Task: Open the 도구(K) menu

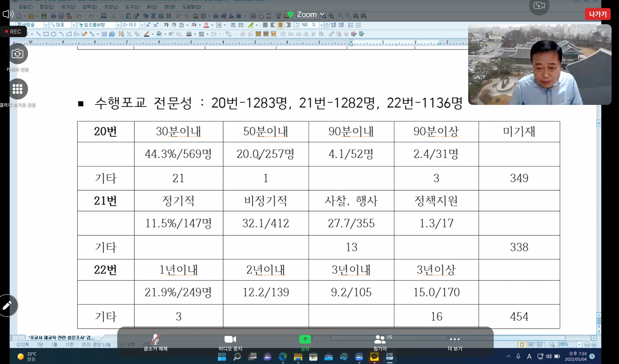Action: click(x=132, y=7)
